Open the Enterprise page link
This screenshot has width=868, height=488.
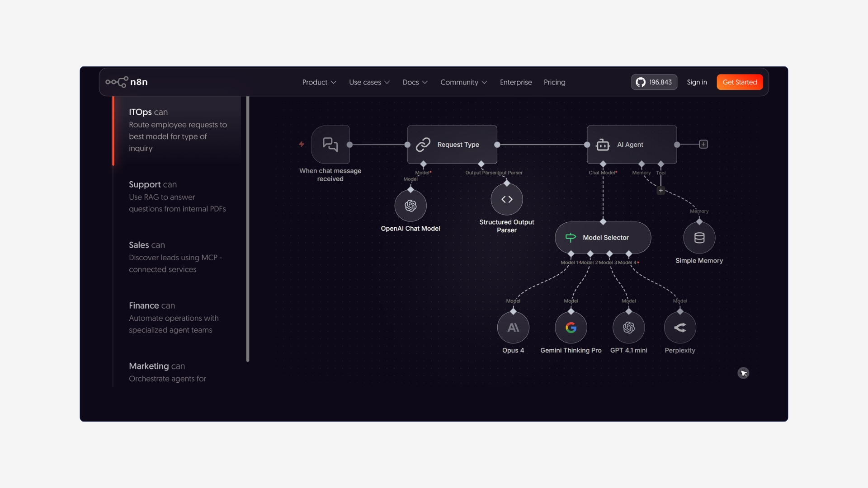tap(516, 82)
